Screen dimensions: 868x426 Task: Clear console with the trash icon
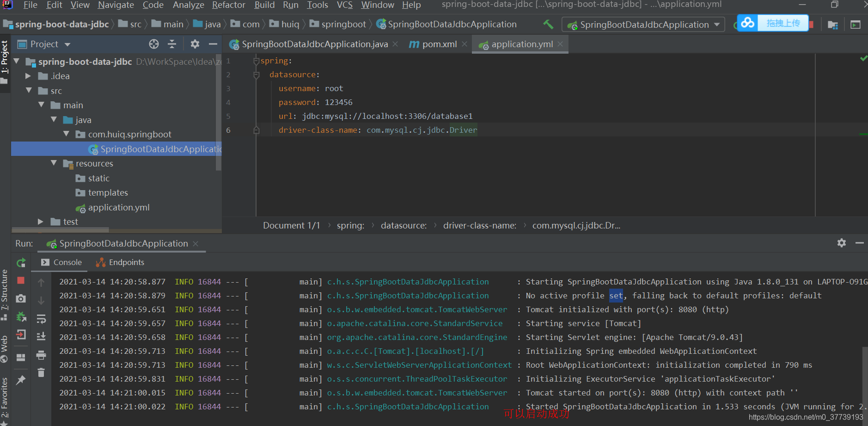click(x=41, y=372)
